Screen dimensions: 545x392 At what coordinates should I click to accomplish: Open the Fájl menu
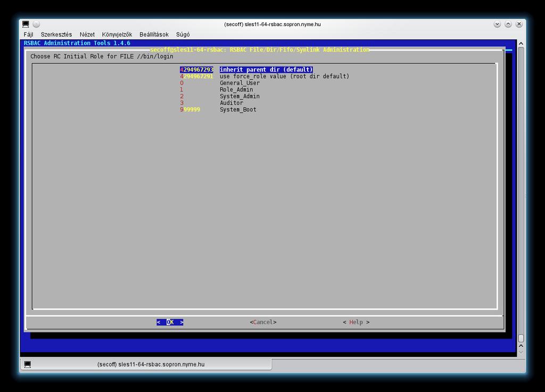[x=28, y=35]
